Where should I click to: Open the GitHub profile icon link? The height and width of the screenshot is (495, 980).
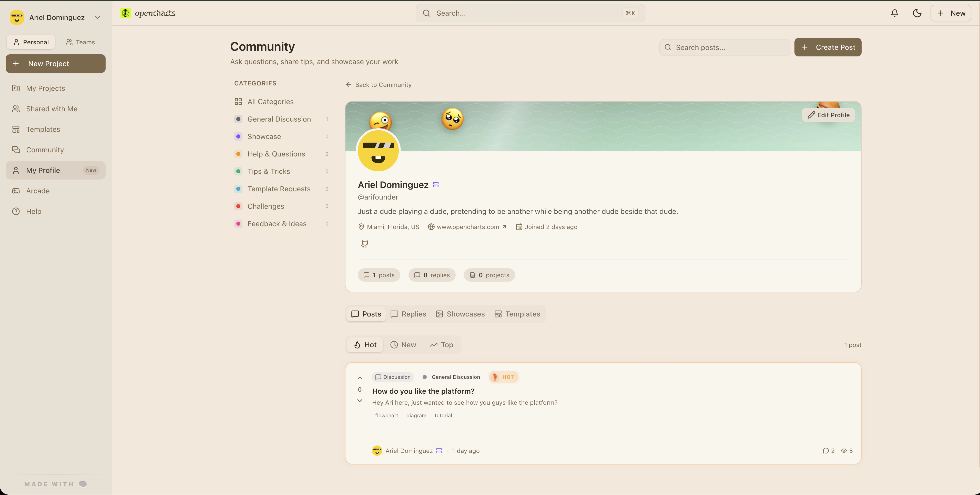pos(364,244)
